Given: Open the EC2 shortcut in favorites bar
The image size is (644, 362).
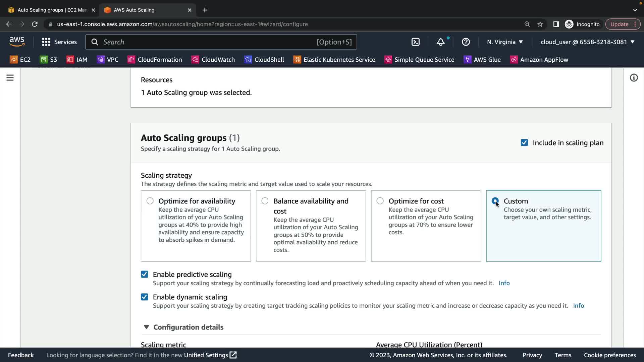Looking at the screenshot, I should coord(20,60).
